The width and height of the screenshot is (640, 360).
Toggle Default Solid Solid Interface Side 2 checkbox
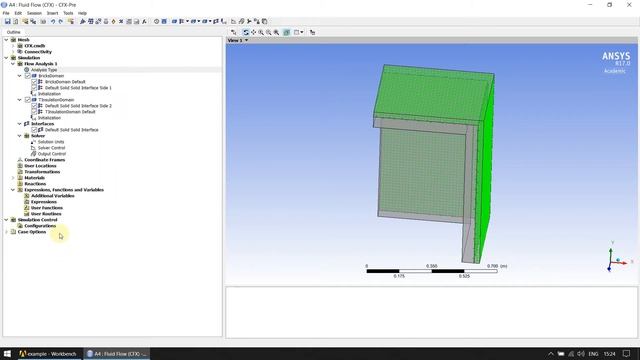coord(34,106)
